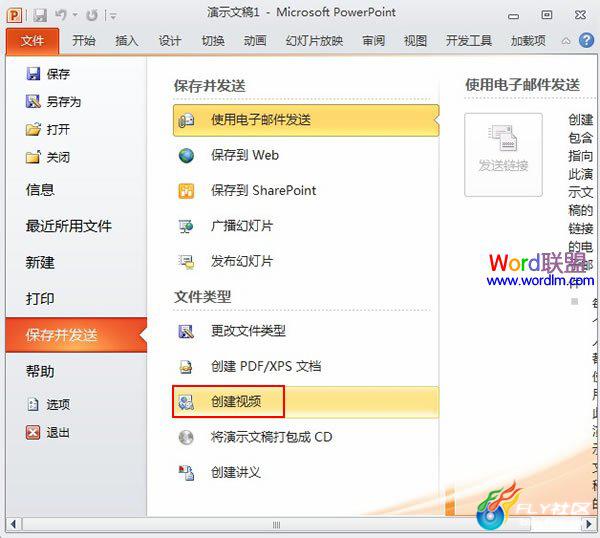Click the 选项 label in sidebar
The width and height of the screenshot is (600, 538).
(58, 404)
